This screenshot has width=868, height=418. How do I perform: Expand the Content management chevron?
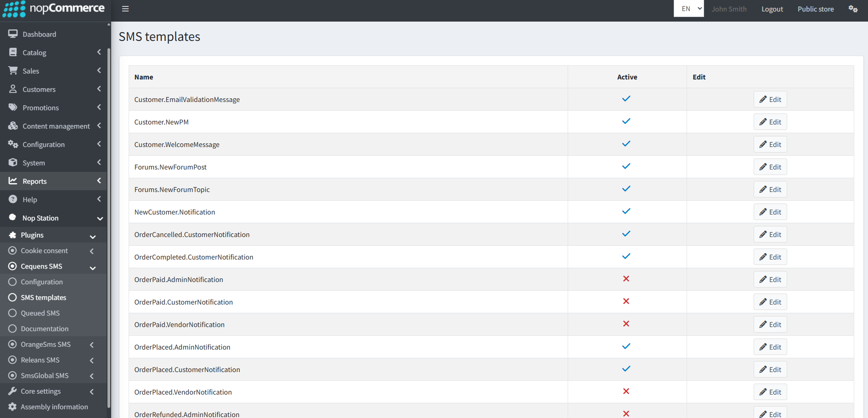(x=99, y=126)
